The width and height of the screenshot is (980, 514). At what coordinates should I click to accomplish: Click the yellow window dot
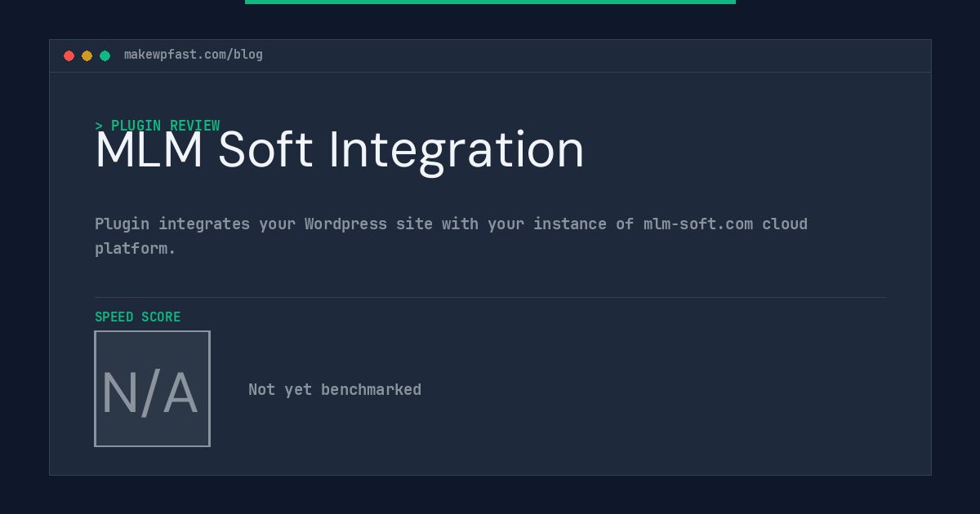pyautogui.click(x=87, y=55)
